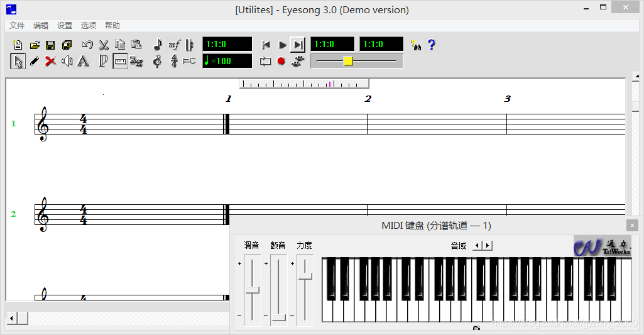Click the speaker audition tool
644x335 pixels.
click(67, 61)
